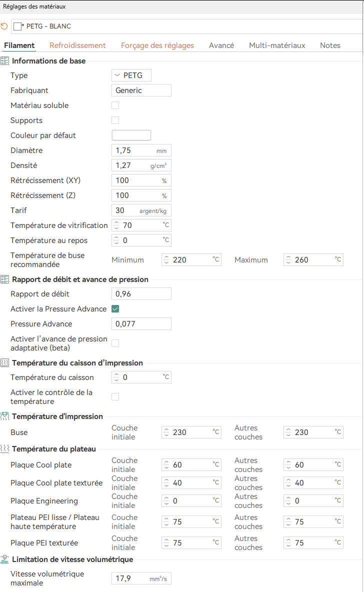
Task: Go to the Notes tab
Action: coord(330,45)
